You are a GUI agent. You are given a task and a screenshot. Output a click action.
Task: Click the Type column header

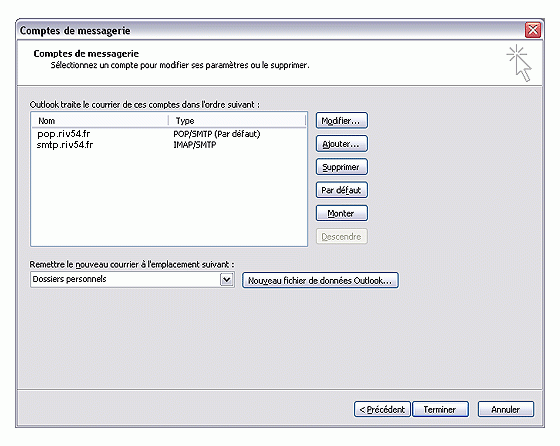238,121
